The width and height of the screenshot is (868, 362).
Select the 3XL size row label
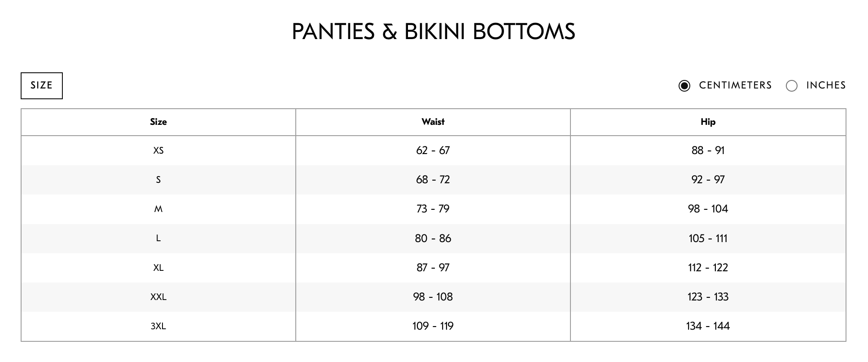click(x=158, y=326)
